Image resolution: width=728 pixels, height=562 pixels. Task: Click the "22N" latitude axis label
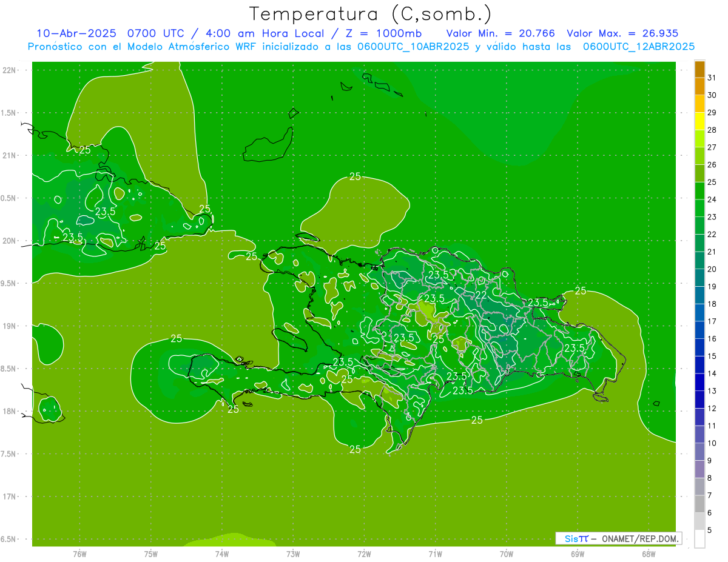pos(10,70)
